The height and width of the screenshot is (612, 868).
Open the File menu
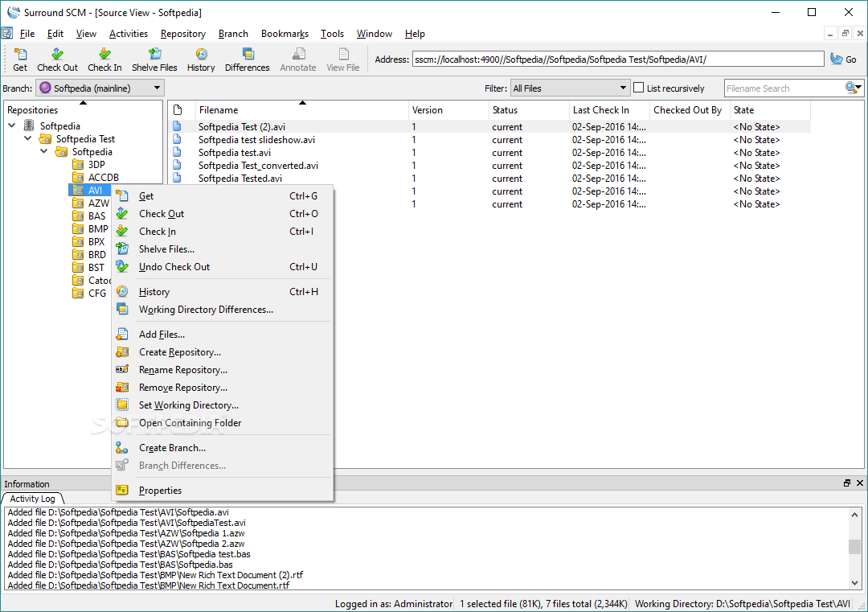(x=27, y=34)
